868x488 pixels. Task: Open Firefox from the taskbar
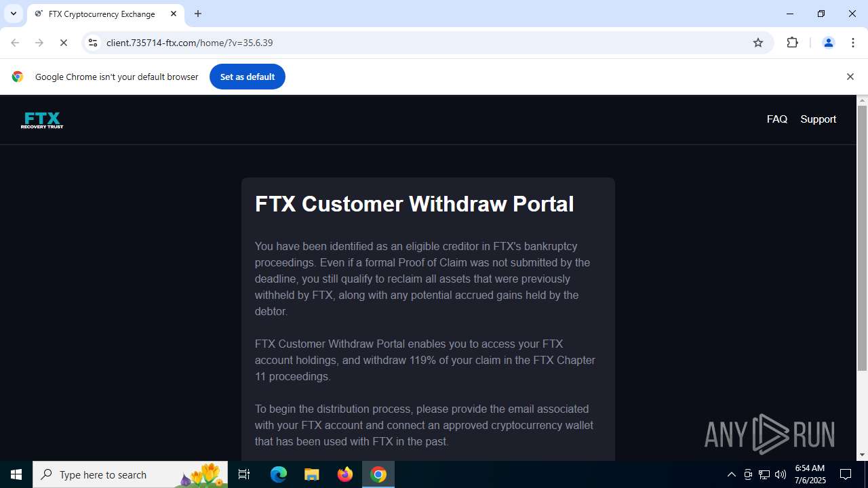pyautogui.click(x=345, y=474)
